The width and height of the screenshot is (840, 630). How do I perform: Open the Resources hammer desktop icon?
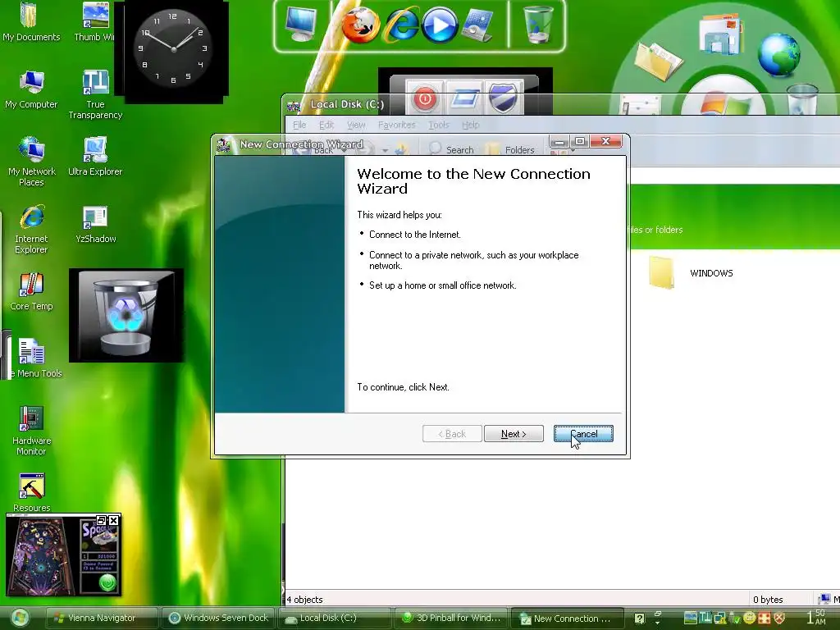[32, 493]
